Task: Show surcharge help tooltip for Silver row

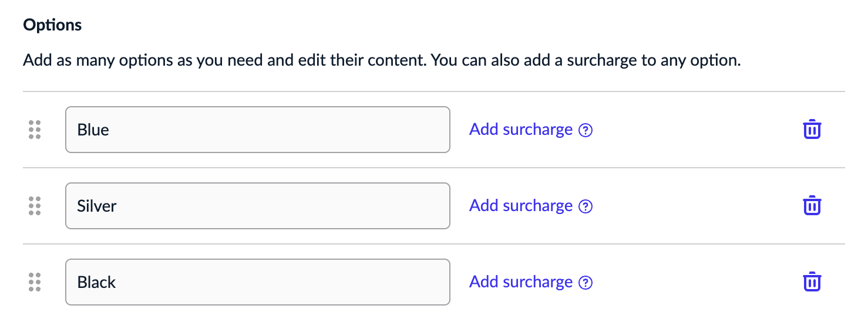Action: (x=586, y=206)
